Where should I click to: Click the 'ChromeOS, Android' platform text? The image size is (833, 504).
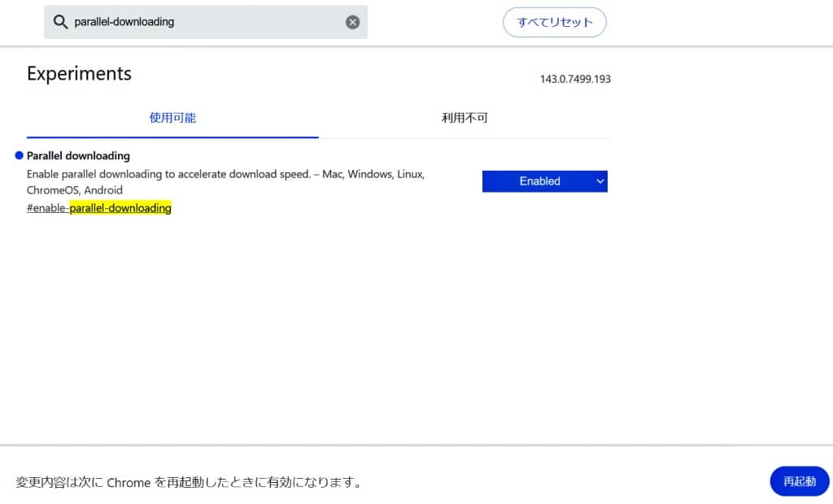click(x=75, y=190)
